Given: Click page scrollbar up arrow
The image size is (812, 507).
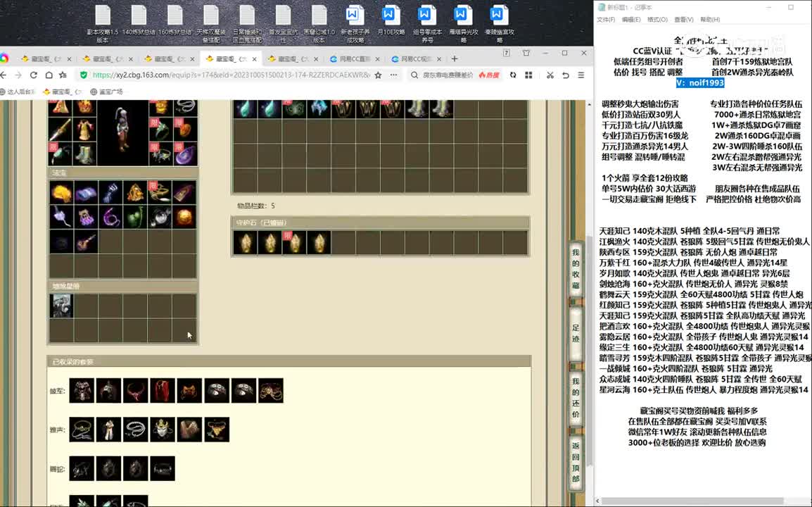Looking at the screenshot, I should click(590, 105).
